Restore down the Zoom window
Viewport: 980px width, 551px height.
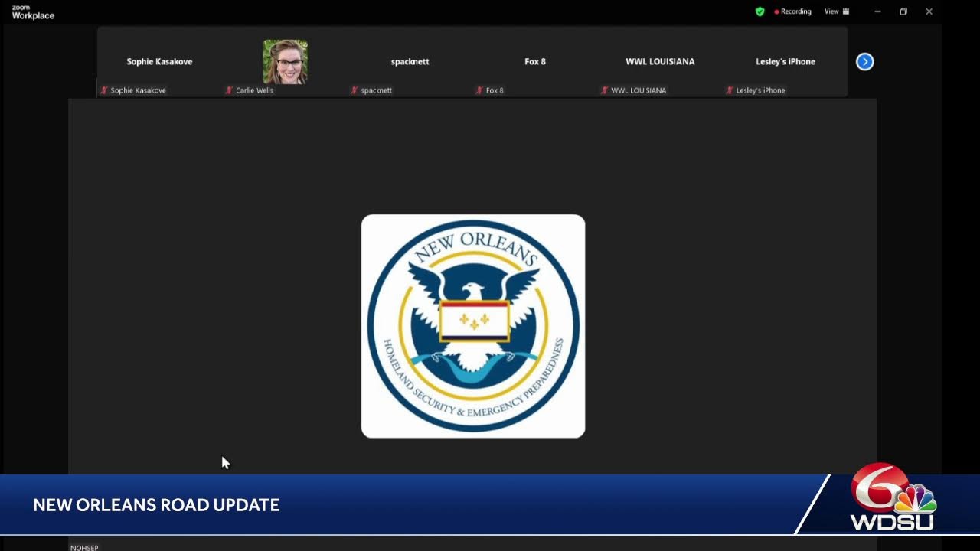(x=903, y=11)
